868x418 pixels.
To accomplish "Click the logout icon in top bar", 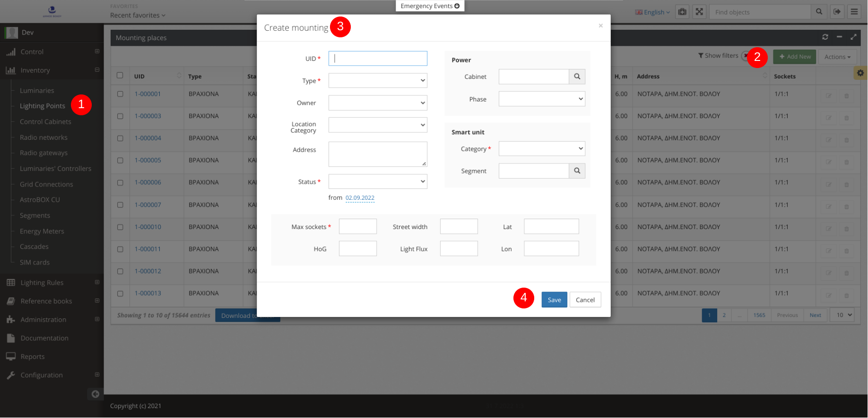I will [837, 12].
